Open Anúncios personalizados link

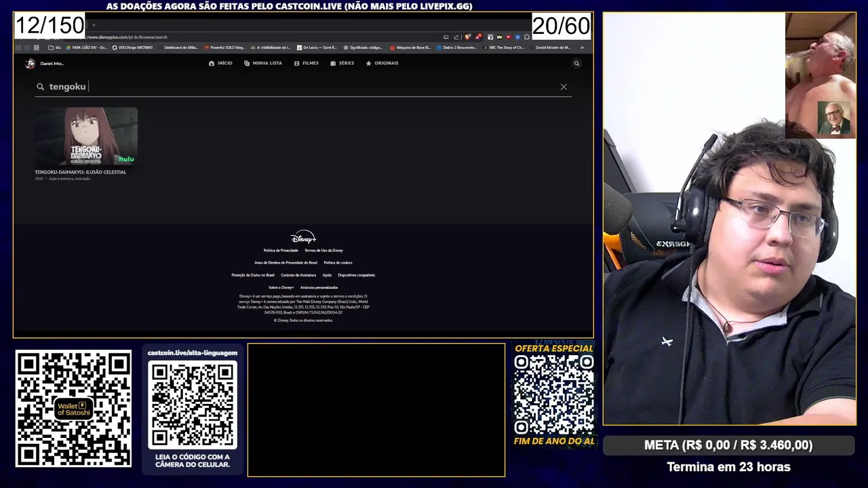(319, 287)
